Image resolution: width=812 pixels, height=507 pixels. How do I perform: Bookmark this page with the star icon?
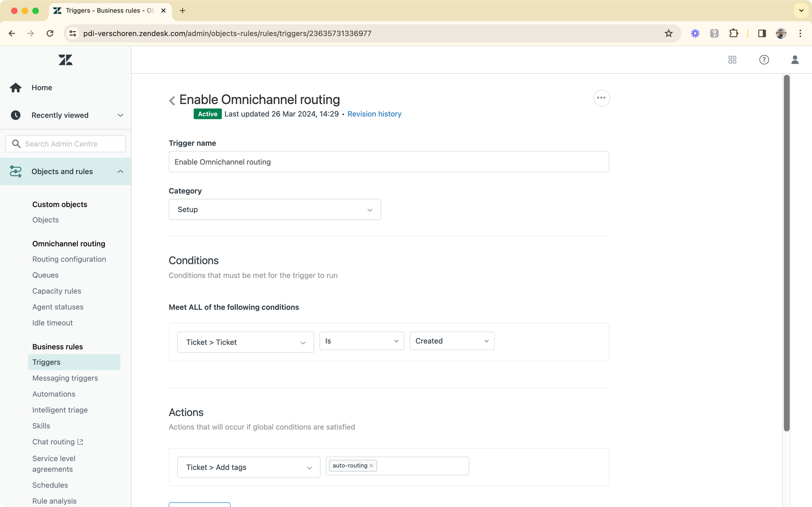tap(668, 33)
